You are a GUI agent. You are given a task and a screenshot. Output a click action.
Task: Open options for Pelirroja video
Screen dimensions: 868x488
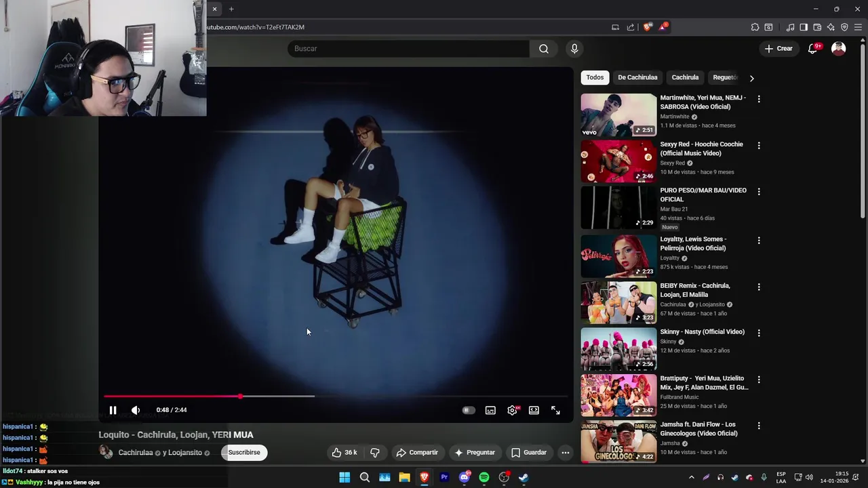pyautogui.click(x=759, y=241)
